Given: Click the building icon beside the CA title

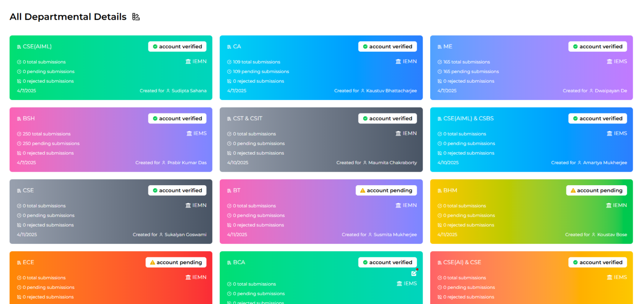Looking at the screenshot, I should (x=229, y=47).
